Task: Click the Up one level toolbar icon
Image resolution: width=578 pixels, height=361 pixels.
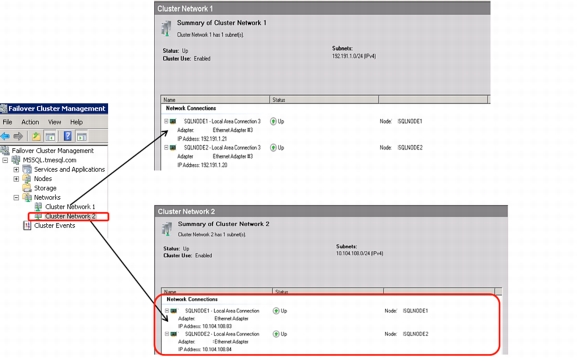Action: pyautogui.click(x=36, y=136)
